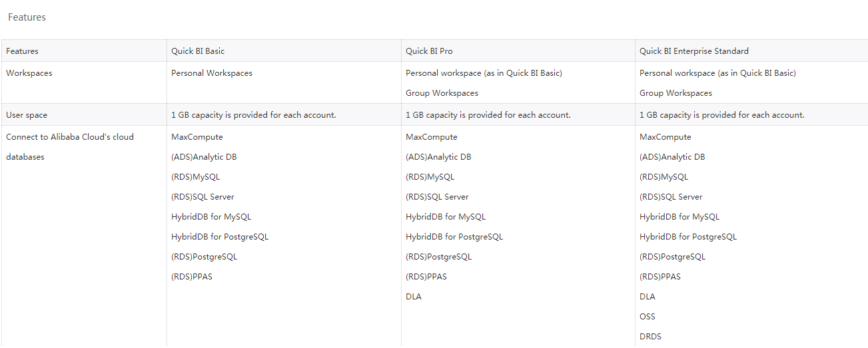Click (RDS)SQL Server in the Enterprise column
The width and height of the screenshot is (868, 348).
click(x=671, y=197)
